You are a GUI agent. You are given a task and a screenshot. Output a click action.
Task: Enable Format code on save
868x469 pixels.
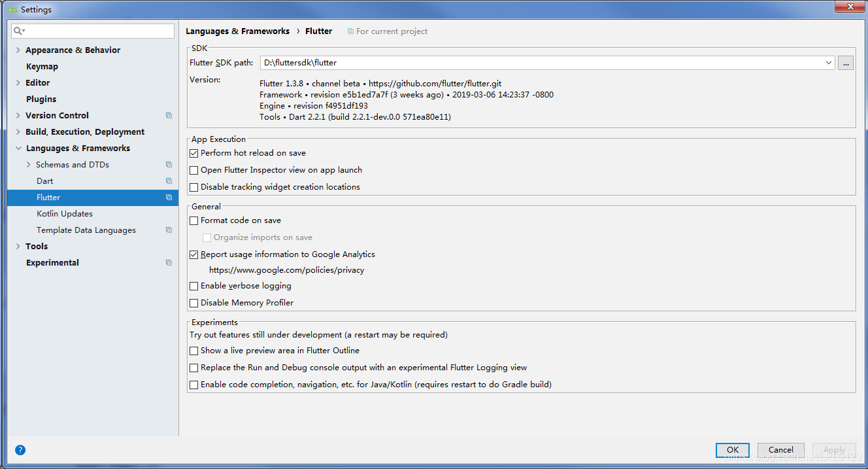pos(193,220)
